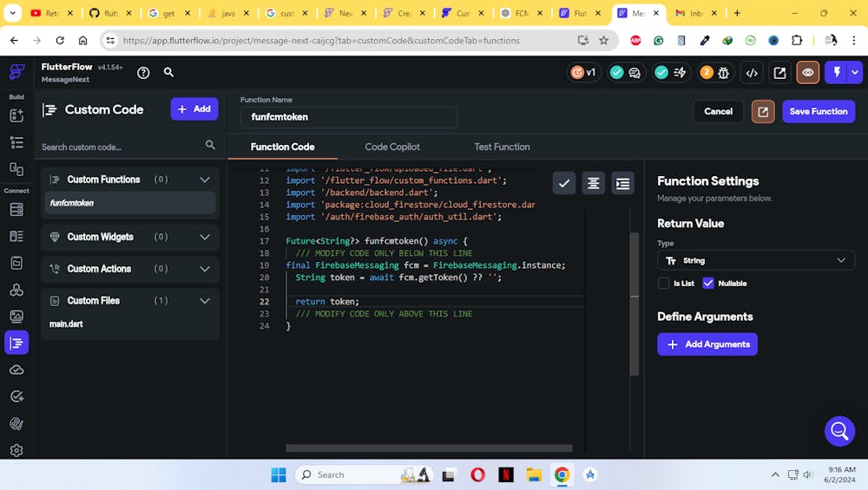Expand the Custom Widgets section

(205, 237)
